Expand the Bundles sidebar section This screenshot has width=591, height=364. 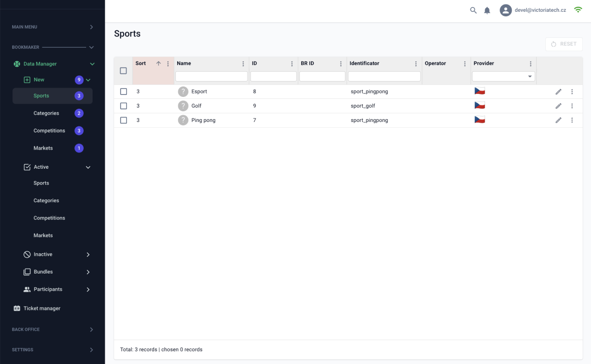[x=88, y=272]
